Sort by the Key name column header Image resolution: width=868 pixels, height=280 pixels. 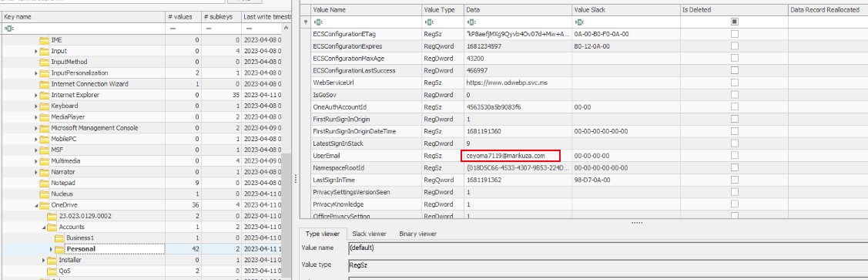[x=83, y=17]
